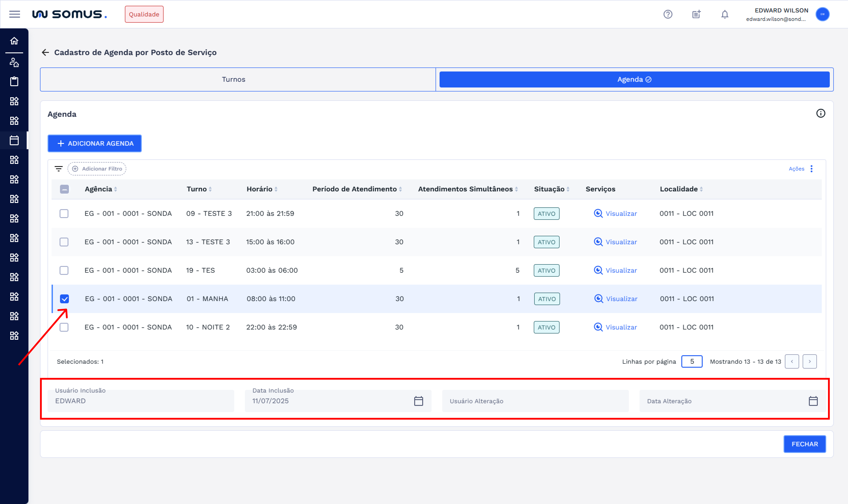The width and height of the screenshot is (848, 504).
Task: Open the calendar icon in sidebar
Action: pyautogui.click(x=14, y=140)
